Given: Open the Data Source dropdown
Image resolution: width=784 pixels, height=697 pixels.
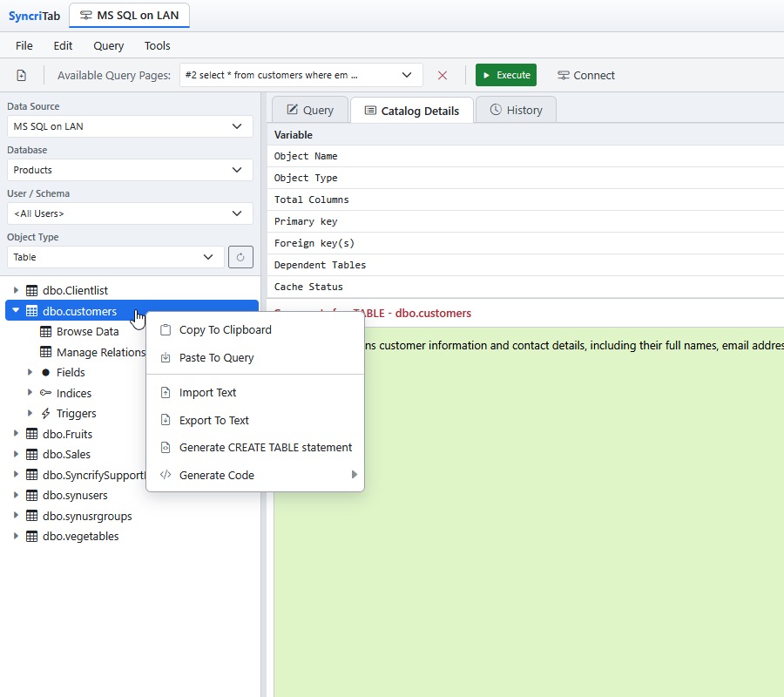Looking at the screenshot, I should [130, 126].
